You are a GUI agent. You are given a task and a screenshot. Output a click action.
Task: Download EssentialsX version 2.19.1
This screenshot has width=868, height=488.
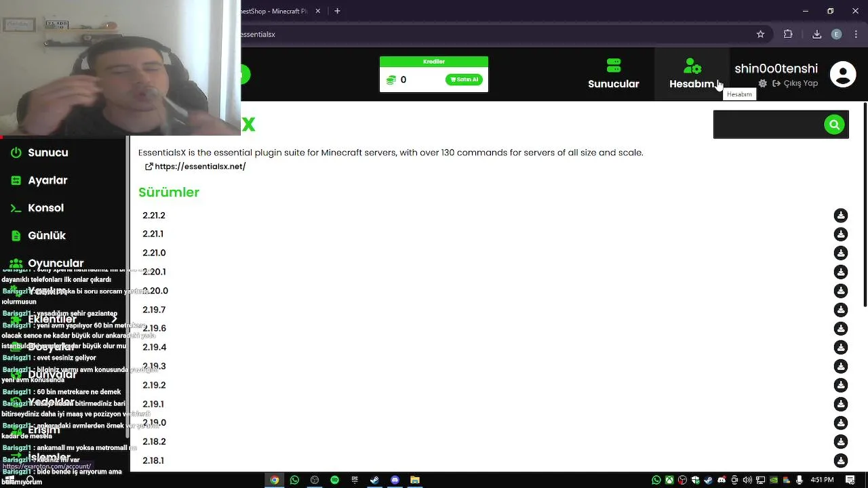(841, 404)
